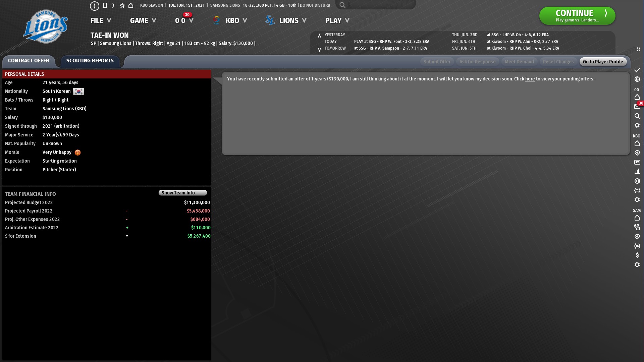Collapse right sidebar with double chevron
Image resolution: width=644 pixels, height=362 pixels.
[638, 49]
